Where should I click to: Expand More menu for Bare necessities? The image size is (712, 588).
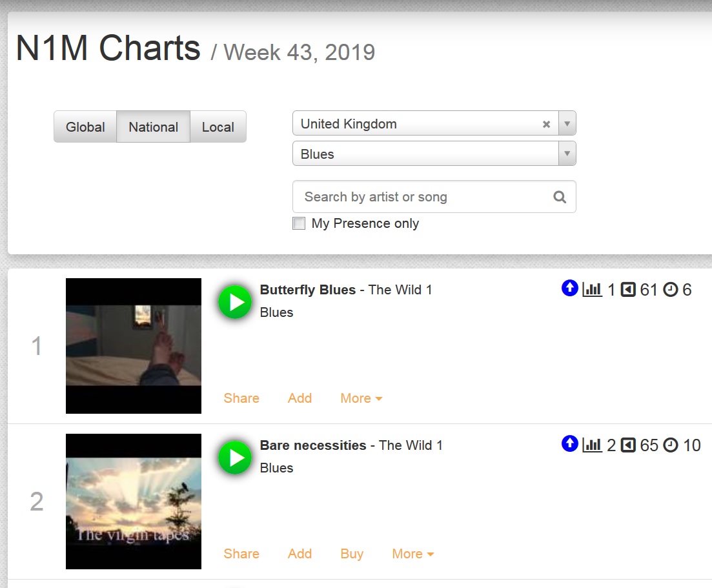[x=413, y=554]
